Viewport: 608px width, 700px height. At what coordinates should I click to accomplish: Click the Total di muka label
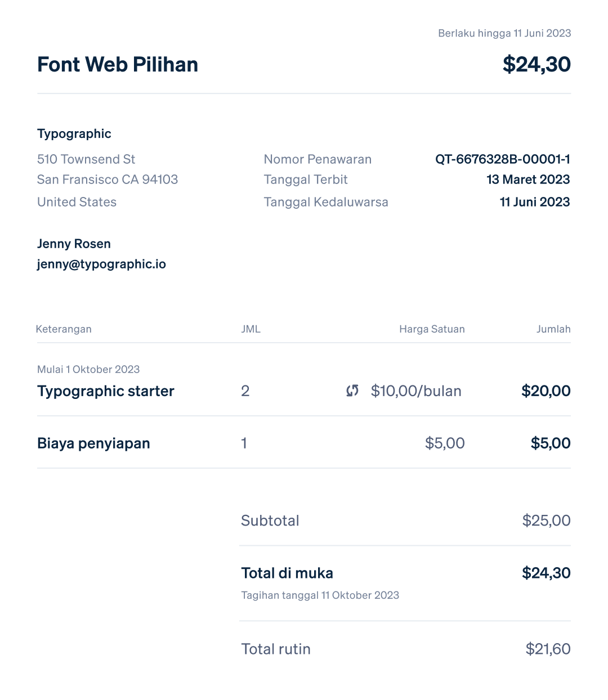(x=287, y=573)
